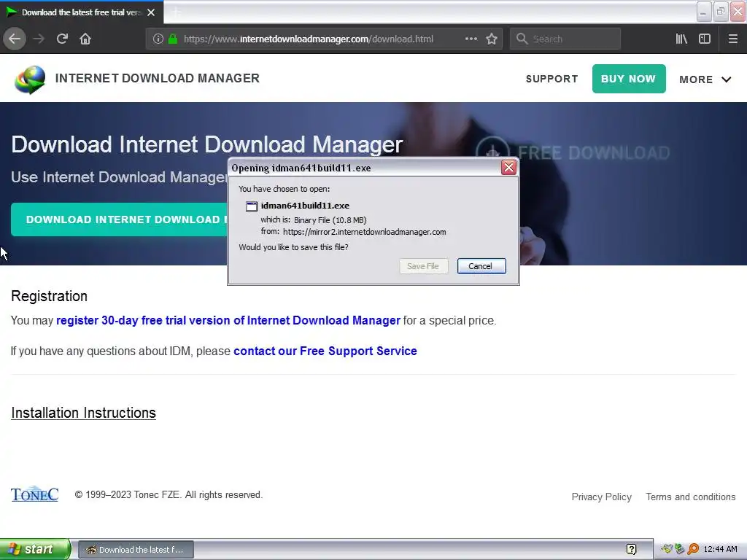Image resolution: width=747 pixels, height=560 pixels.
Task: Open page actions three-dot menu
Action: coord(471,39)
